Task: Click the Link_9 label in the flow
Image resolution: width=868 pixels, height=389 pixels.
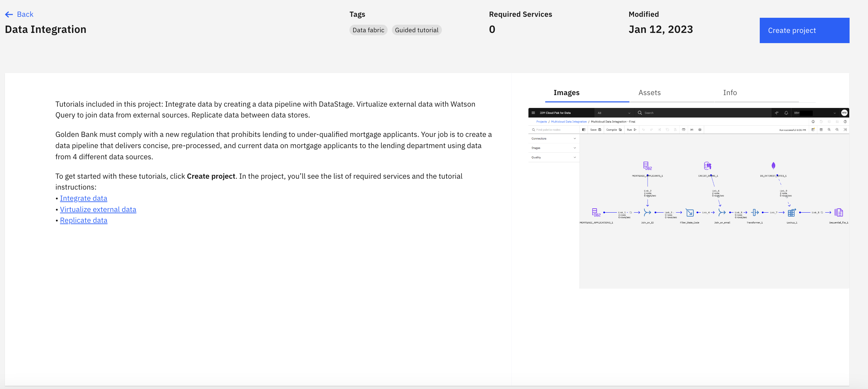Action: tap(783, 191)
